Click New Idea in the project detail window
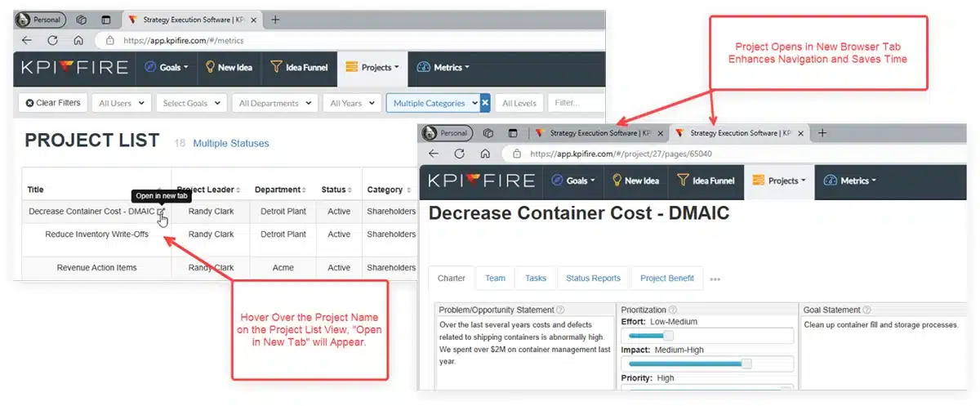 click(x=635, y=181)
